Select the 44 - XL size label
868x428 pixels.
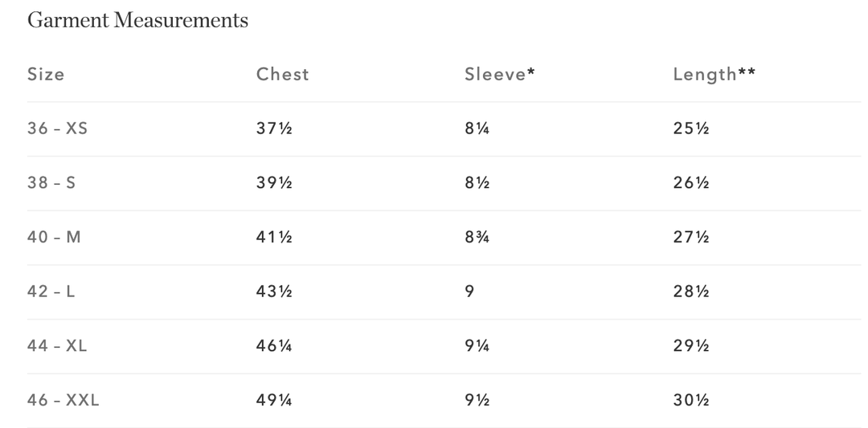pyautogui.click(x=57, y=347)
